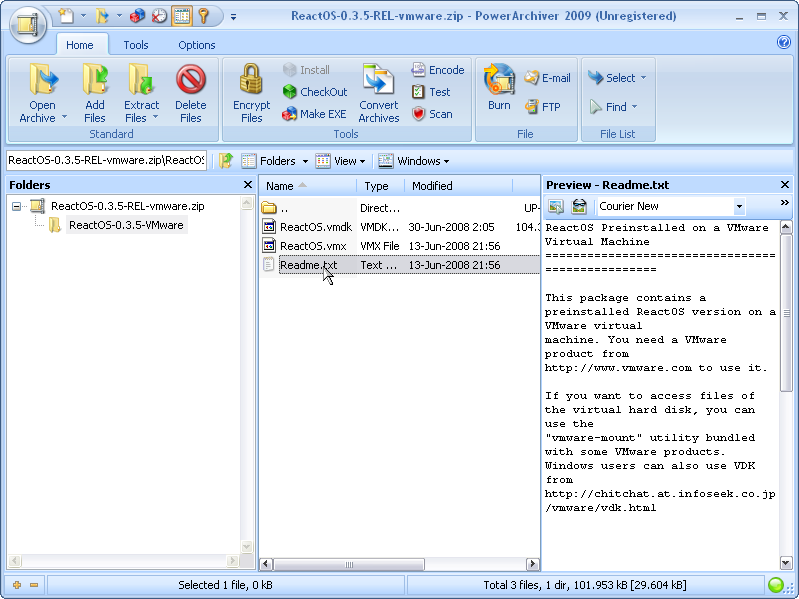Click the archive path address field

point(106,160)
